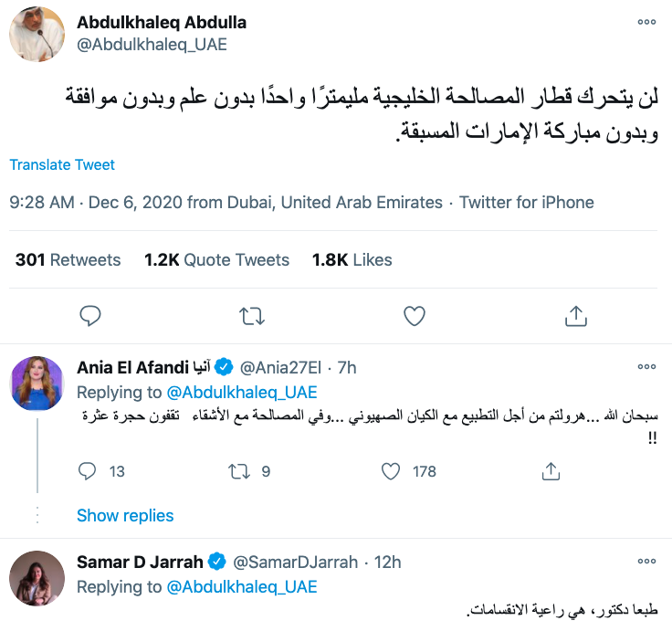672x631 pixels.
Task: Open the Twitter for iPhone source link
Action: point(527,203)
